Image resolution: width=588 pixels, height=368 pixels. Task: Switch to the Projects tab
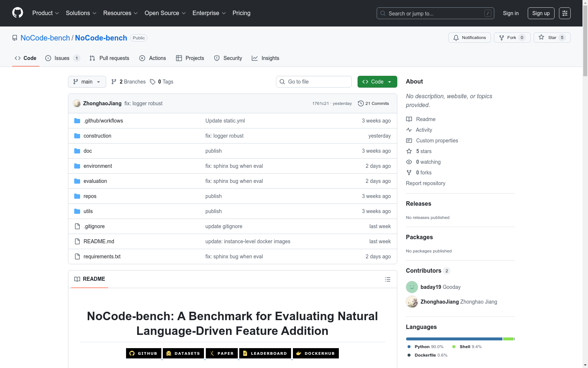click(190, 58)
